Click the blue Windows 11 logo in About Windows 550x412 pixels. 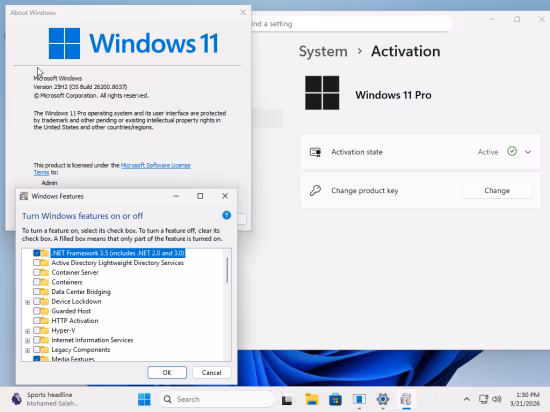[x=64, y=43]
